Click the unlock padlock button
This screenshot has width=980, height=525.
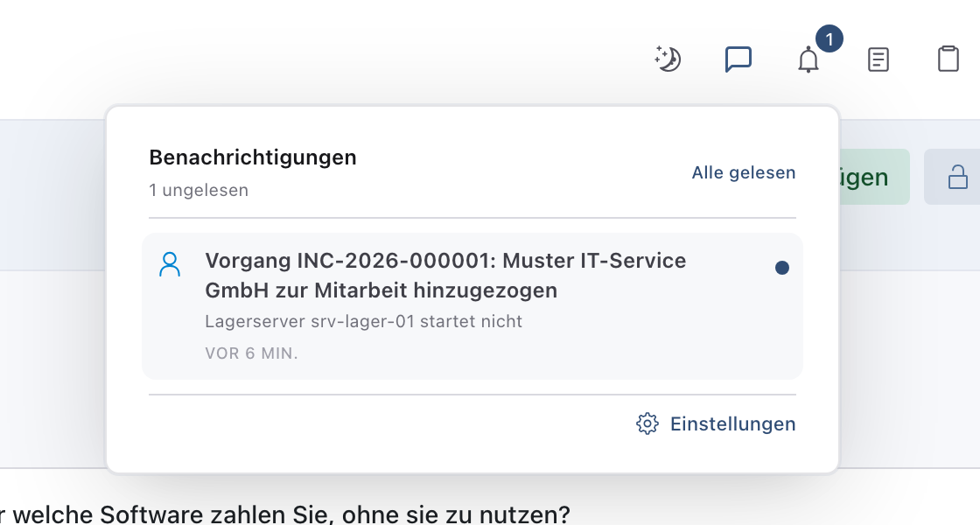[957, 177]
